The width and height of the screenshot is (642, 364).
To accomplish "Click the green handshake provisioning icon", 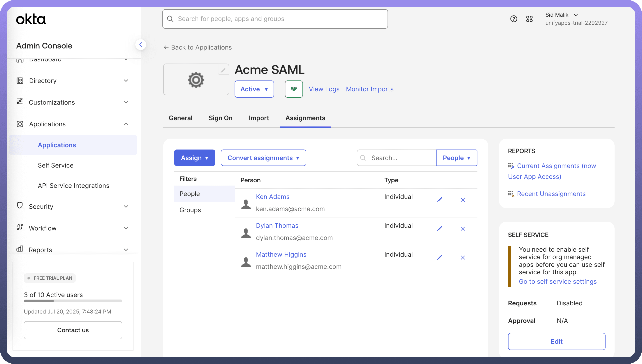I will click(x=294, y=89).
